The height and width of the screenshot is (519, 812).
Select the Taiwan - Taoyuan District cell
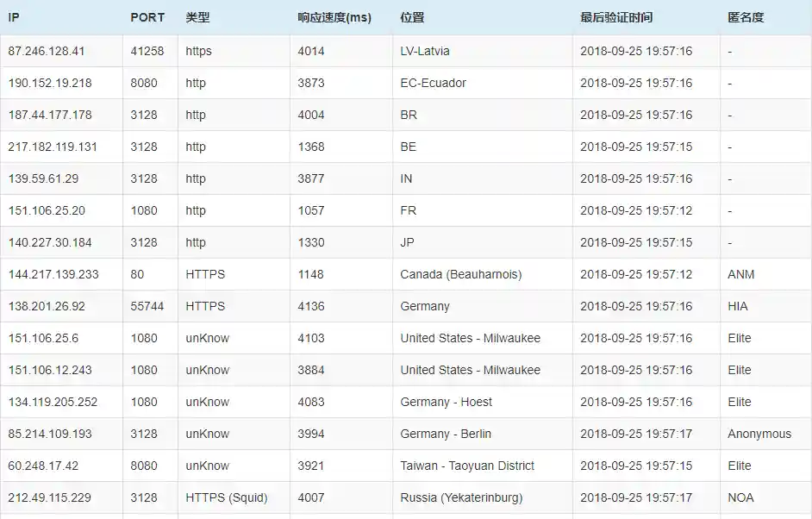[x=467, y=466]
